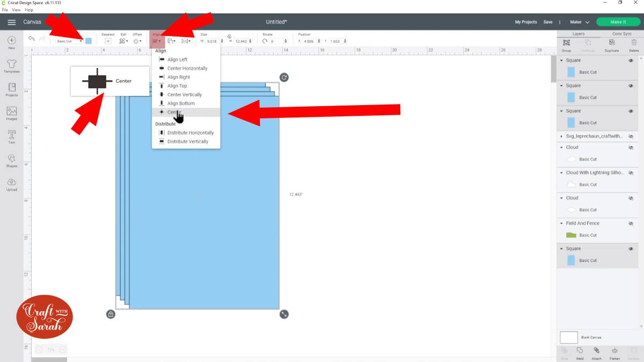Click the Make It button
644x362 pixels.
pos(618,22)
